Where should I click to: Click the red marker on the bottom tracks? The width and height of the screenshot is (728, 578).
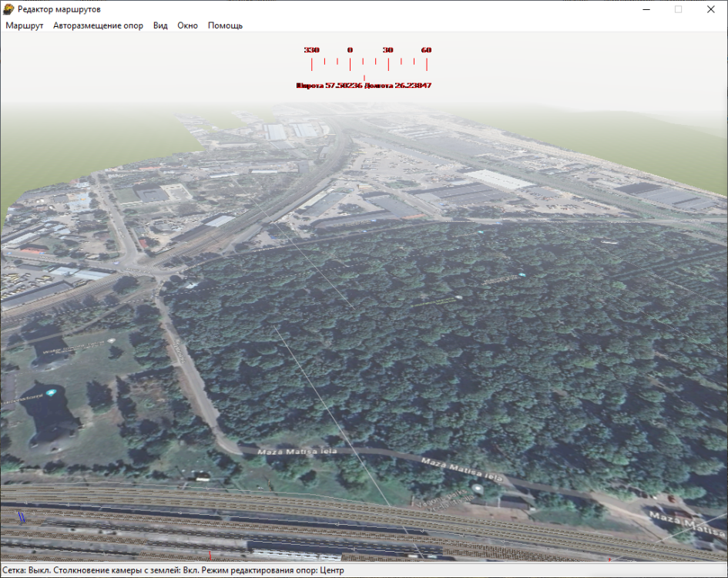coord(210,555)
